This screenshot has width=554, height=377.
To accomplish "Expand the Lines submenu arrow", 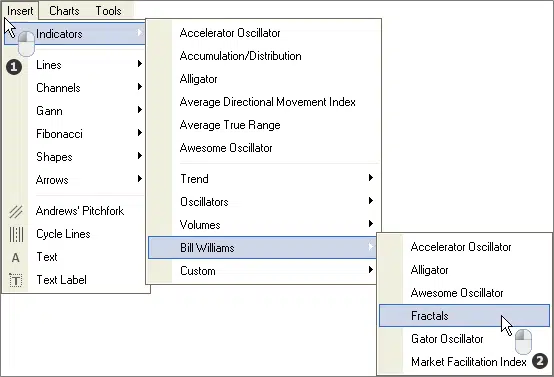I will tap(140, 64).
